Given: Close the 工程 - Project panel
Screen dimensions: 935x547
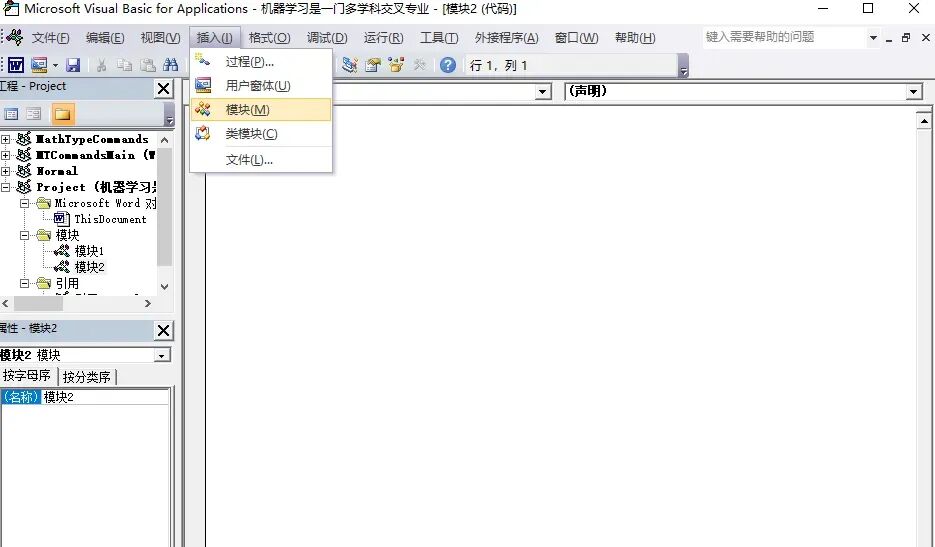Looking at the screenshot, I should [163, 89].
